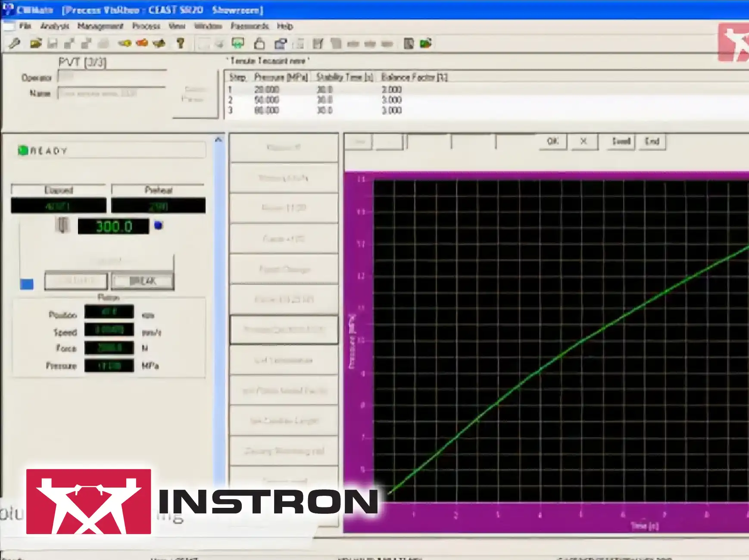Select the green monitor toolbar icon
The width and height of the screenshot is (749, 560).
[237, 44]
